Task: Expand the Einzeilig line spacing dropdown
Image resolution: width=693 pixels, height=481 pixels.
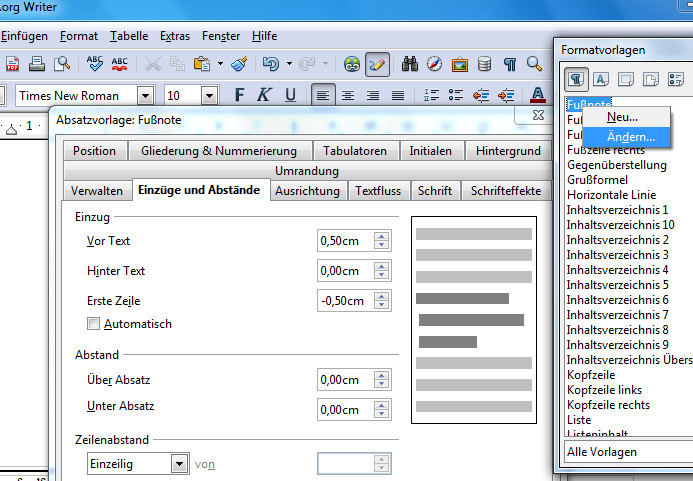Action: (x=179, y=464)
